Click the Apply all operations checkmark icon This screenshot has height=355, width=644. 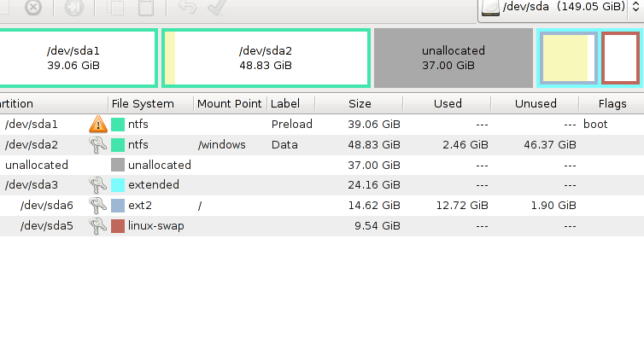[x=217, y=7]
